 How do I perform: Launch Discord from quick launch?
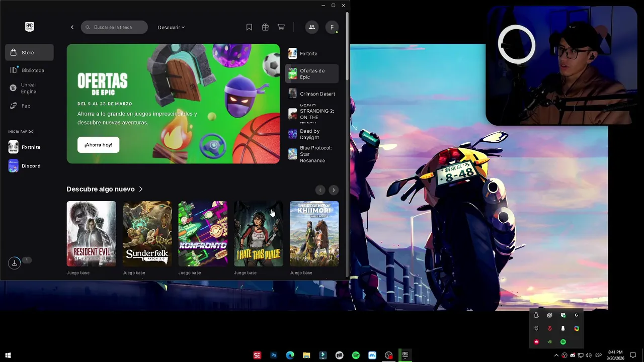[25, 166]
